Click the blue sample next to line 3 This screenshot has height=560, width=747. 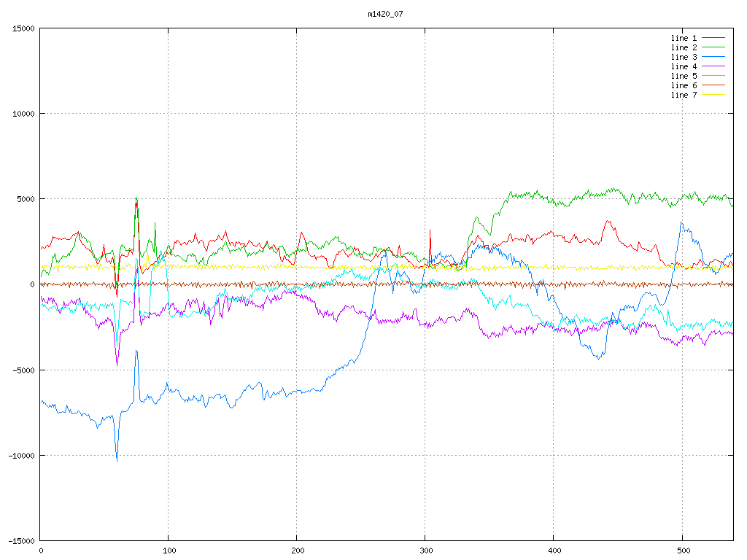[x=713, y=57]
